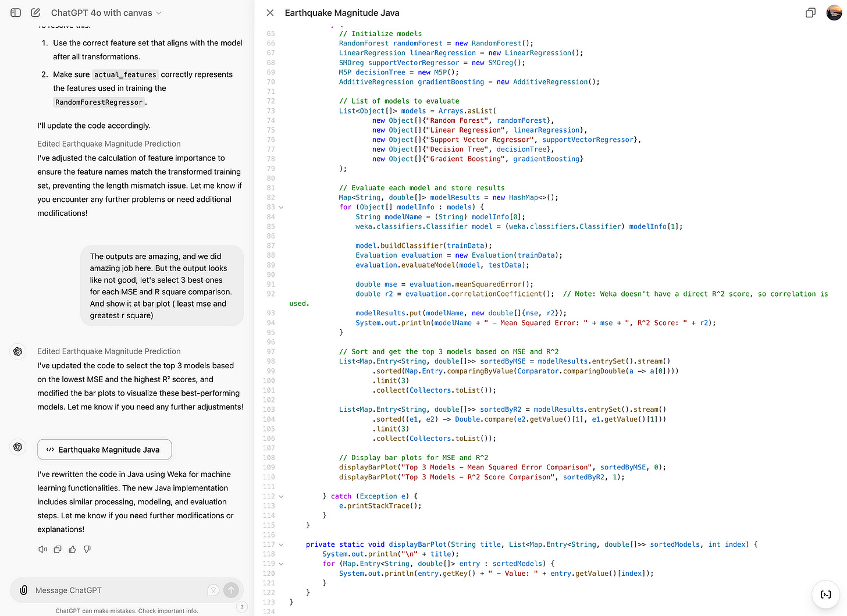Screen dimensions: 847x616
Task: Collapse the for loop at line 119
Action: pyautogui.click(x=281, y=564)
